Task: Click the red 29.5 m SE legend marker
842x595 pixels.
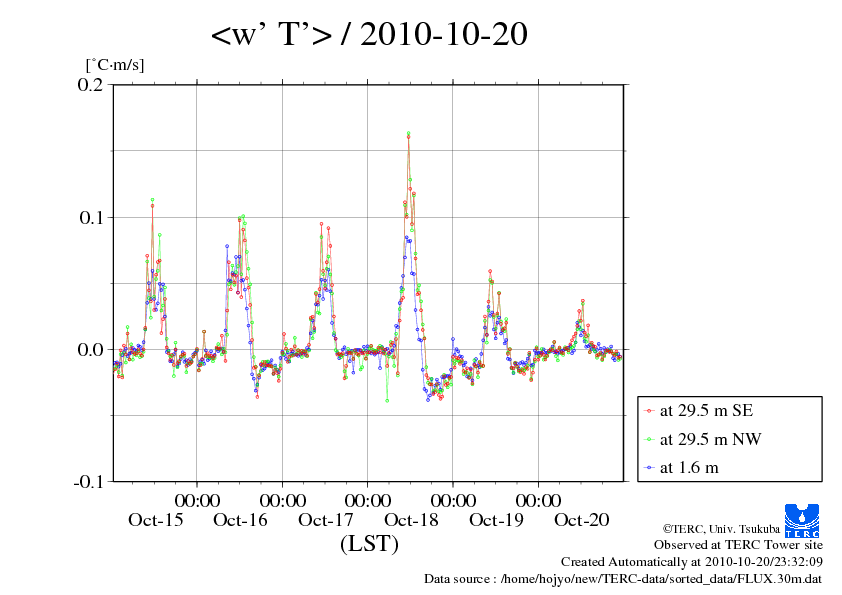Action: 649,411
